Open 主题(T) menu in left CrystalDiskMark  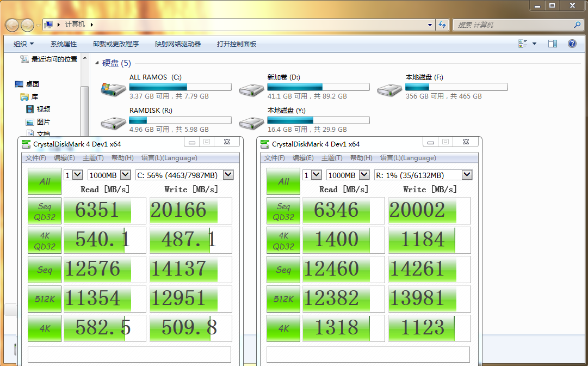pos(93,157)
